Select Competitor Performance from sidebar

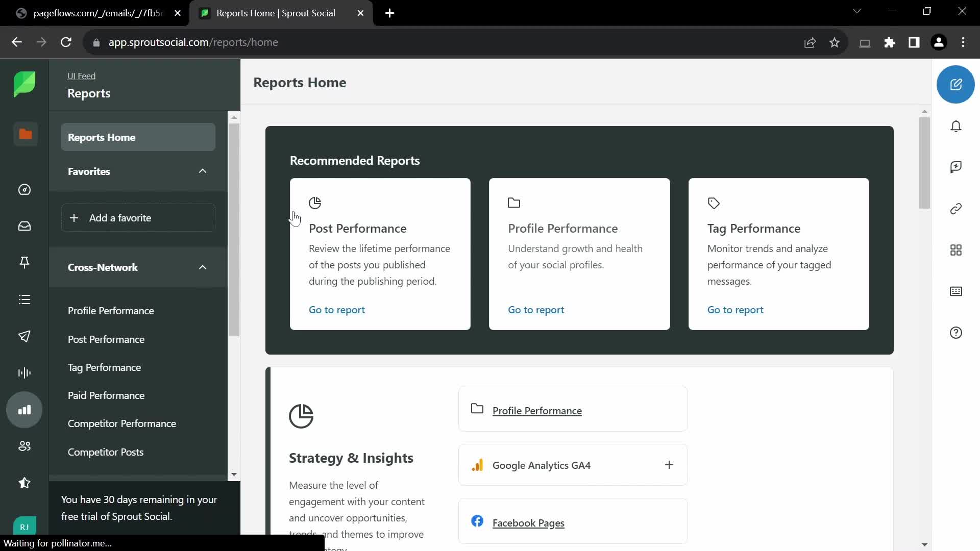tap(122, 423)
